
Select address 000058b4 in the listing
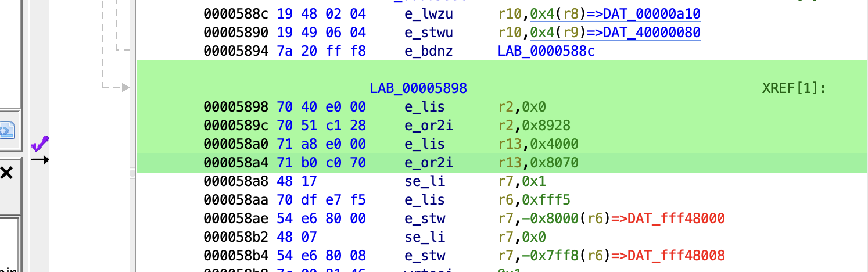pyautogui.click(x=236, y=256)
